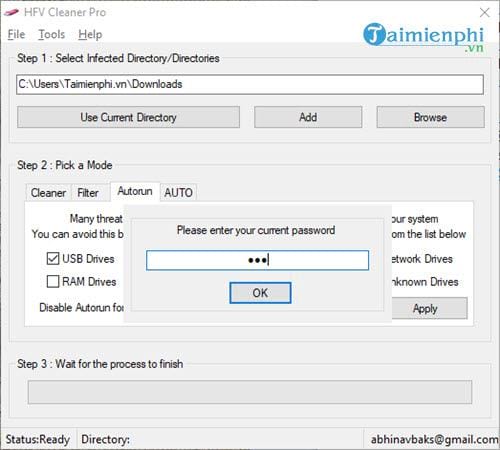Open the File menu
The image size is (500, 450).
pos(16,34)
